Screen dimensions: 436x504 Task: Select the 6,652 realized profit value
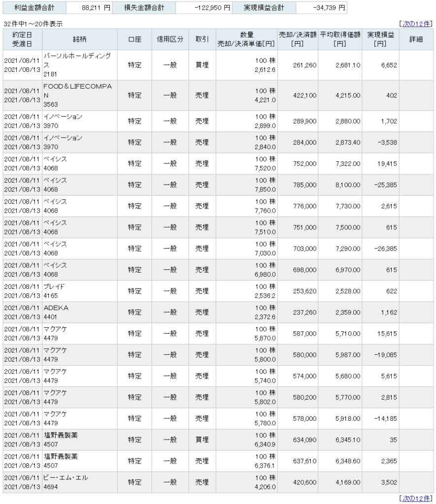click(389, 65)
